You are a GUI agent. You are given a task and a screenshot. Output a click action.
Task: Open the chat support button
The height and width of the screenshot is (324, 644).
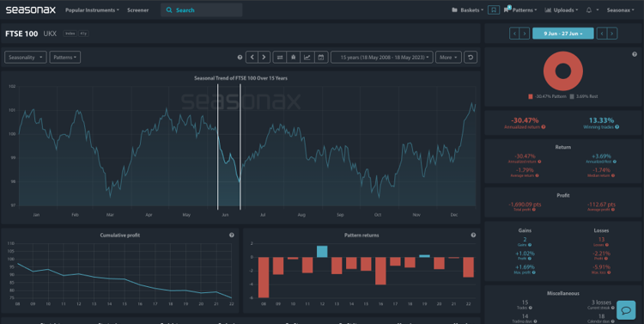pos(626,309)
